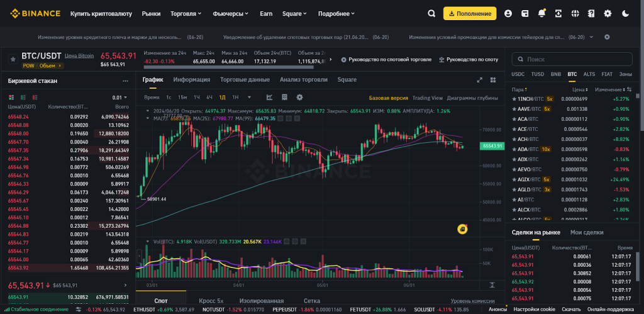Open chart settings gear icon
Screen dimensions: 644x314
pos(299,98)
